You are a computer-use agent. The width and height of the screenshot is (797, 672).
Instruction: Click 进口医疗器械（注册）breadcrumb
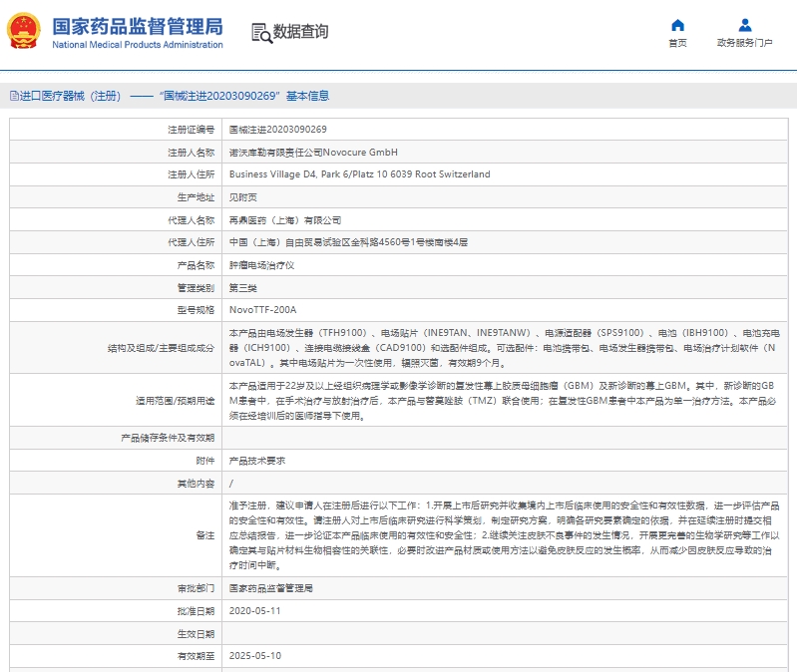coord(70,96)
